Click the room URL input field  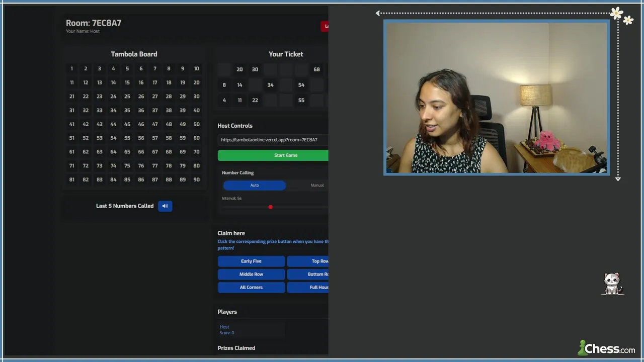tap(273, 140)
